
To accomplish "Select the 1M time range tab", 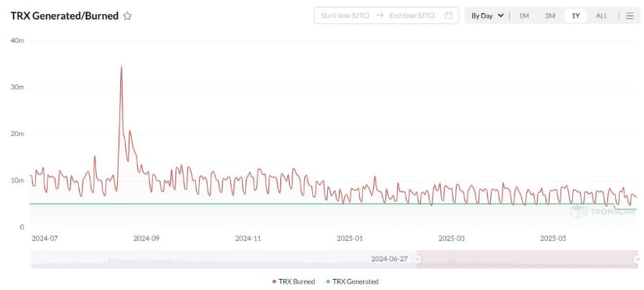I will 524,16.
